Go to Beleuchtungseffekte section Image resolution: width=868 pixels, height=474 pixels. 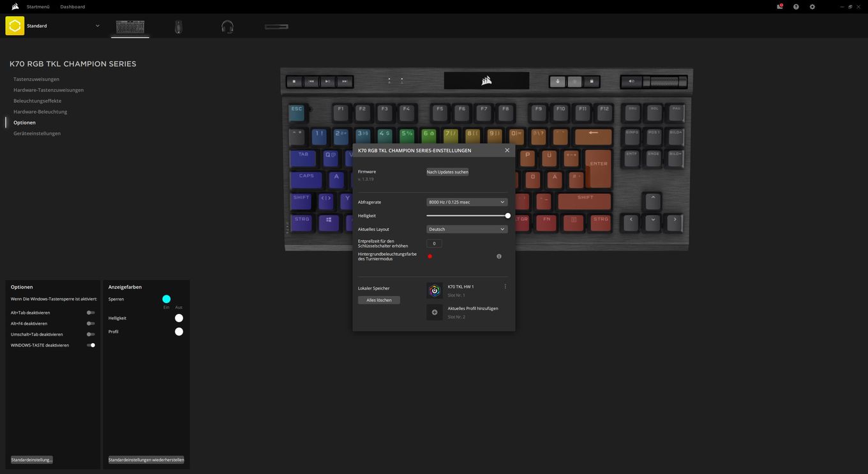pos(38,101)
